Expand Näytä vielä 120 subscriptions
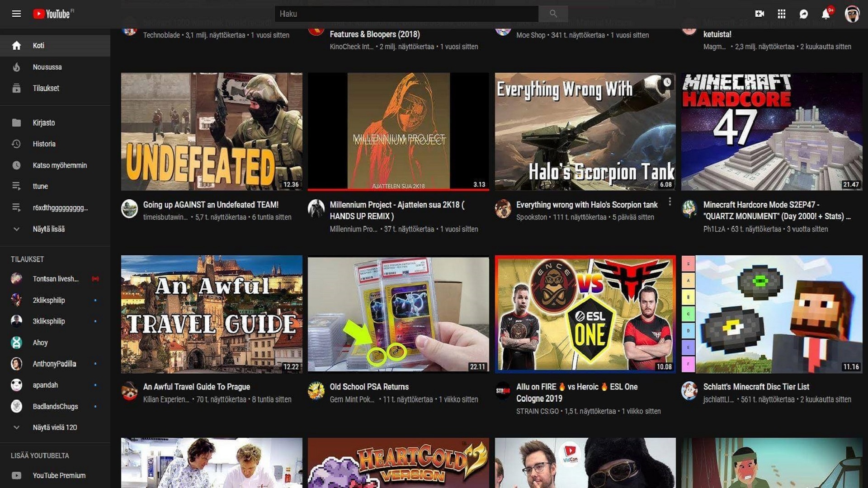The image size is (868, 488). (55, 427)
